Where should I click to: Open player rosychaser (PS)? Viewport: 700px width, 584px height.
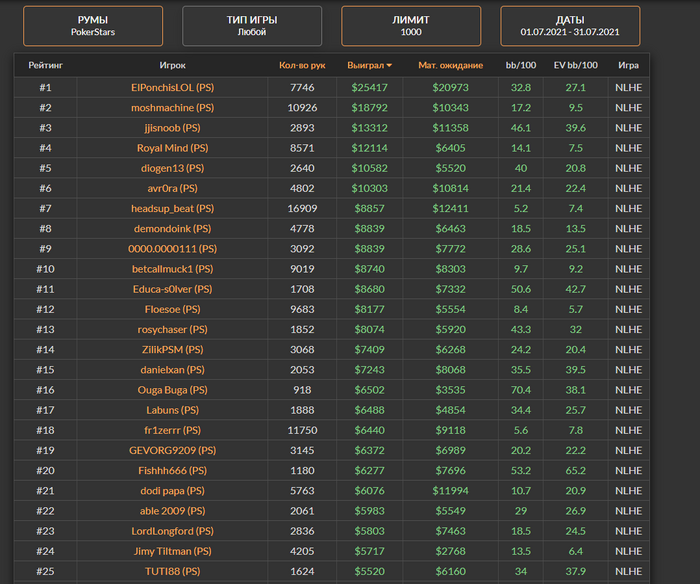click(172, 330)
